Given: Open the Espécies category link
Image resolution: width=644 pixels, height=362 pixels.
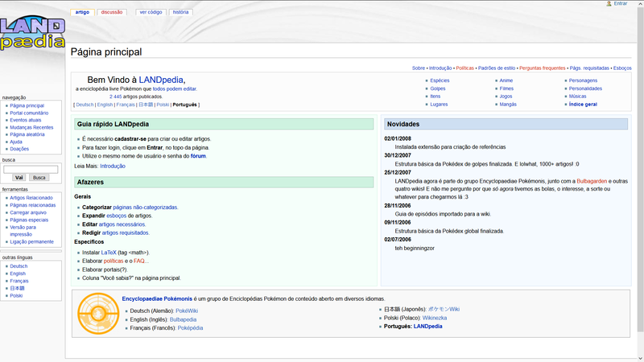Looking at the screenshot, I should pyautogui.click(x=440, y=80).
